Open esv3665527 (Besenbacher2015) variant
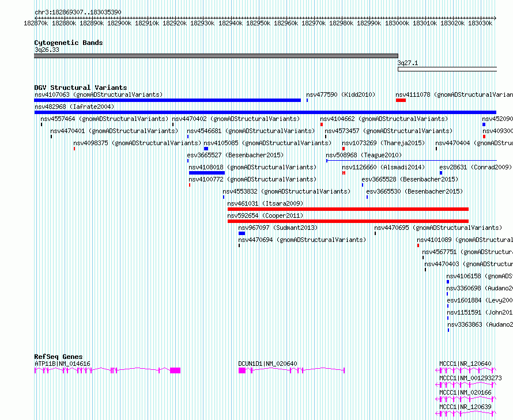The image size is (513, 420). tap(235, 155)
